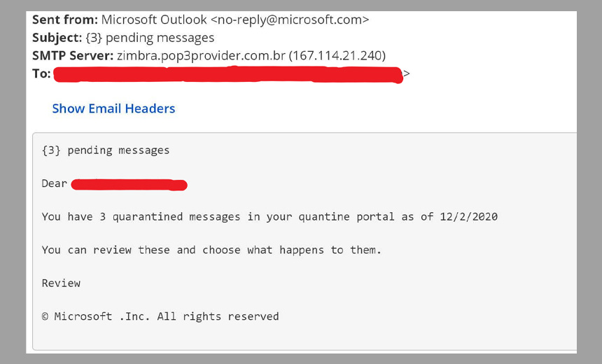
Task: Click the redacted name after Dear
Action: [129, 185]
